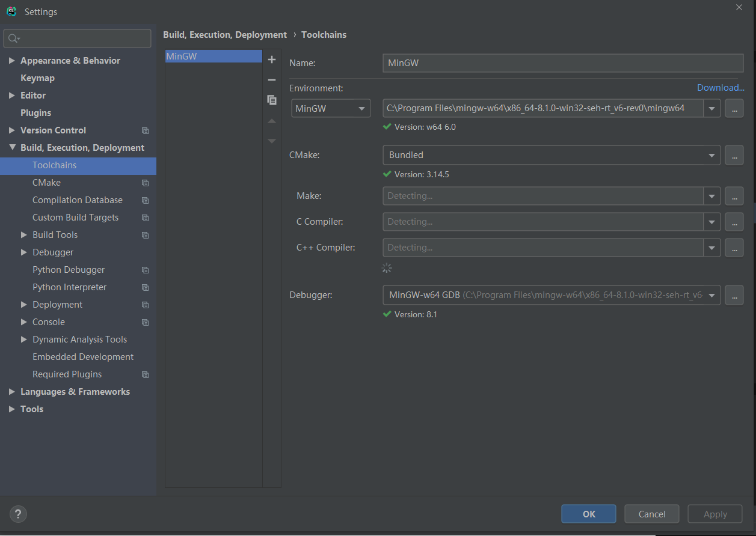Screen dimensions: 756x536
Task: Select Toolchains in settings tree
Action: [x=78, y=165]
